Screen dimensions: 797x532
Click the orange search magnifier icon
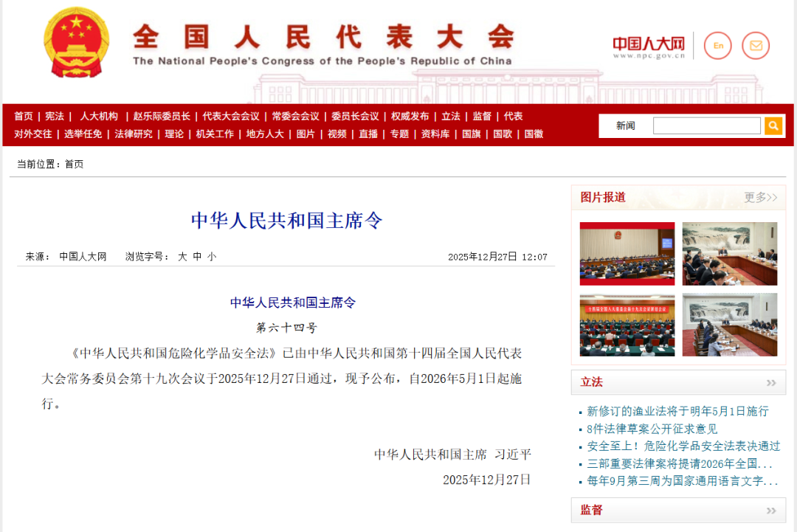click(x=773, y=125)
